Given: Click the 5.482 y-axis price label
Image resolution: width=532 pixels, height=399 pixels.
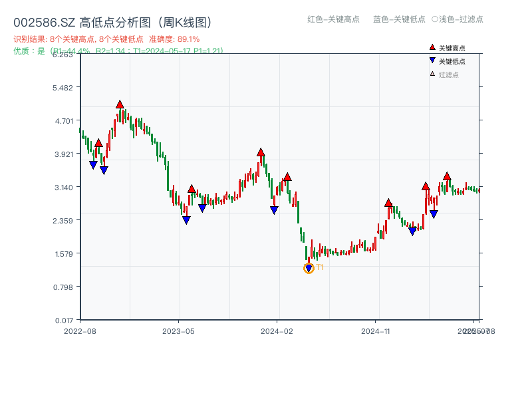Looking at the screenshot, I should coord(65,88).
